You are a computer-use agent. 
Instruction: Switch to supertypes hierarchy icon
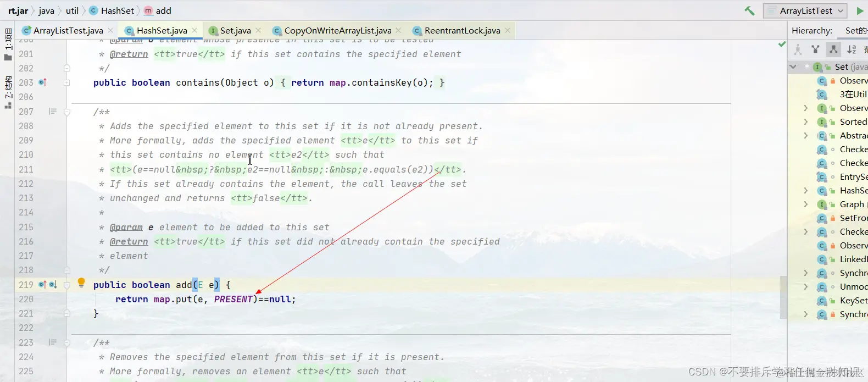[x=815, y=49]
